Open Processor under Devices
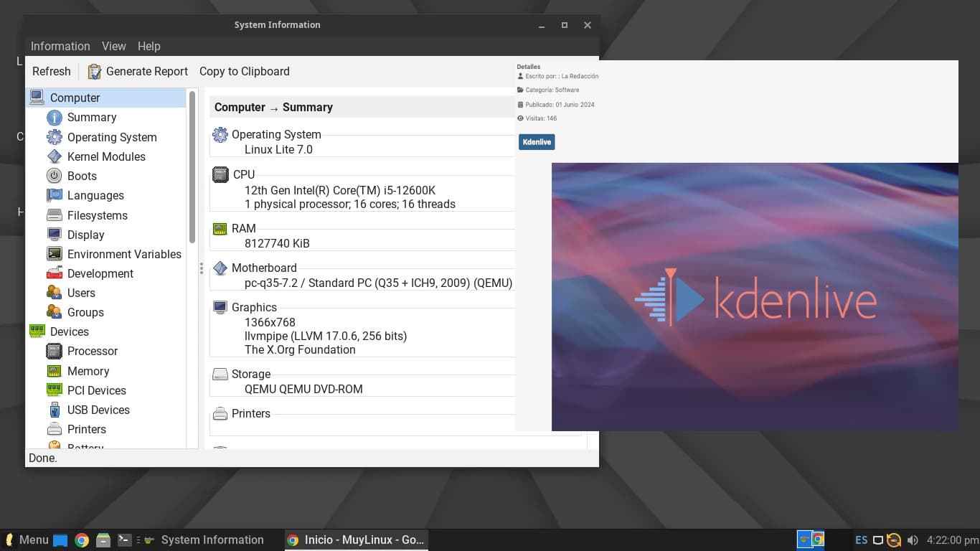980x551 pixels. point(93,351)
